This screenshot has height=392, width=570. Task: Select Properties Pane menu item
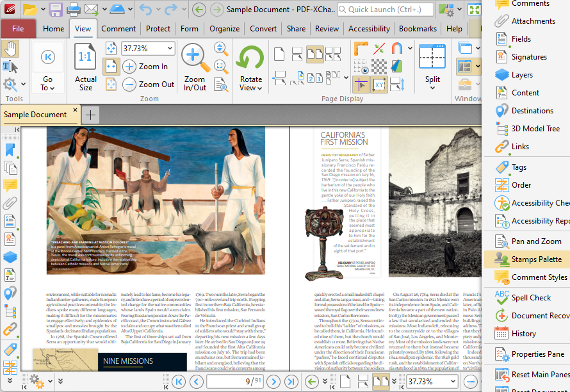pos(527,354)
